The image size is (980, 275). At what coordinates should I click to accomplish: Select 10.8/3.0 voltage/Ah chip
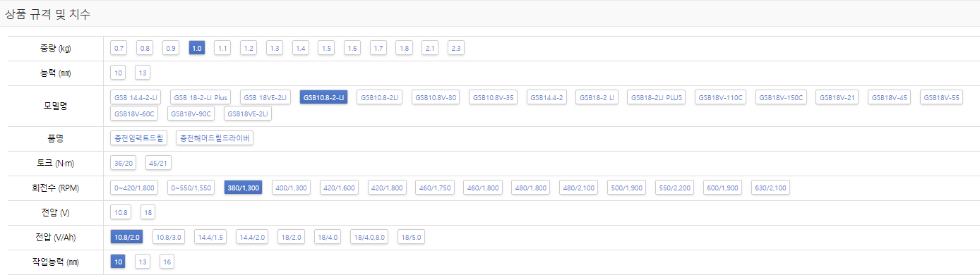tap(169, 237)
